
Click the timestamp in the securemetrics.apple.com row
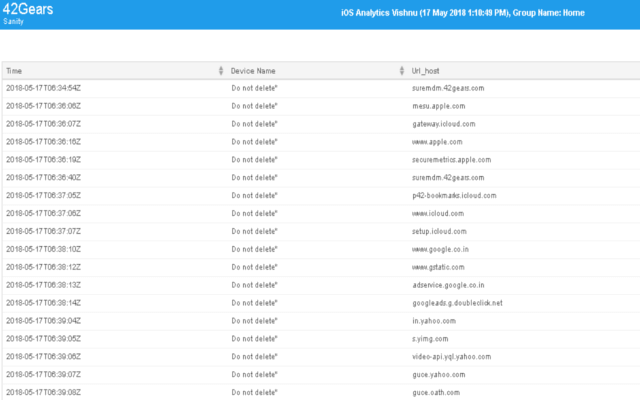(x=43, y=160)
